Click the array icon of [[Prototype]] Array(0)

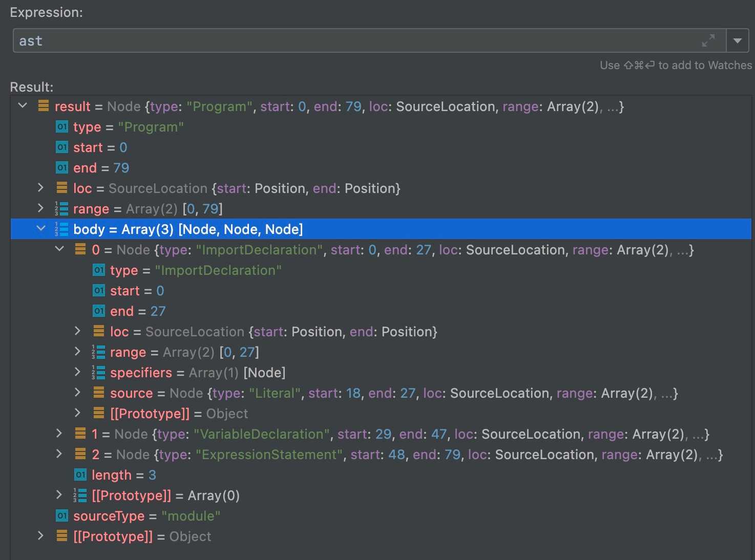click(80, 495)
